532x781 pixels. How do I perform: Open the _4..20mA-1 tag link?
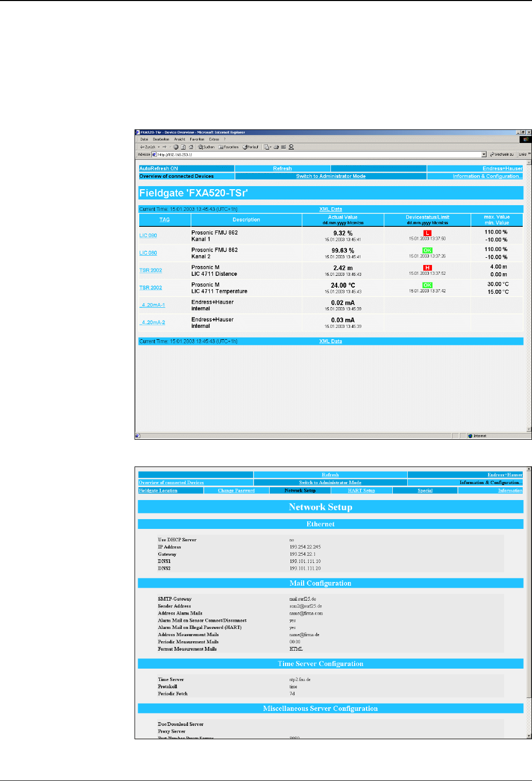(152, 305)
